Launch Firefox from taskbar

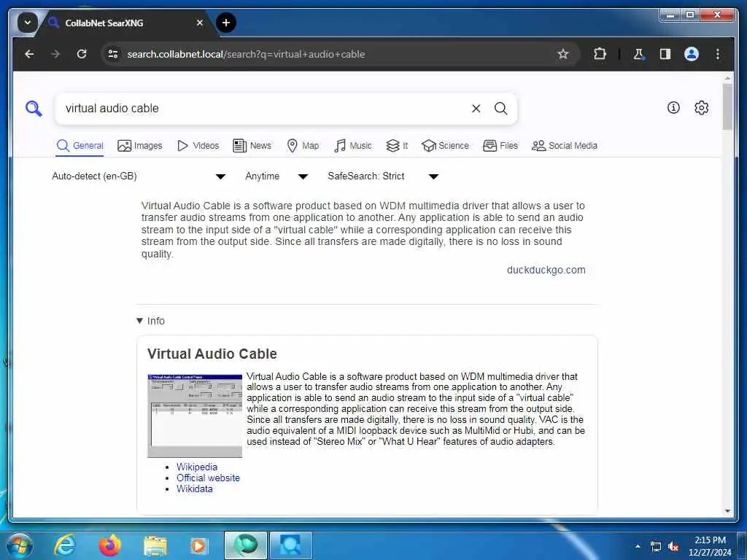[109, 545]
